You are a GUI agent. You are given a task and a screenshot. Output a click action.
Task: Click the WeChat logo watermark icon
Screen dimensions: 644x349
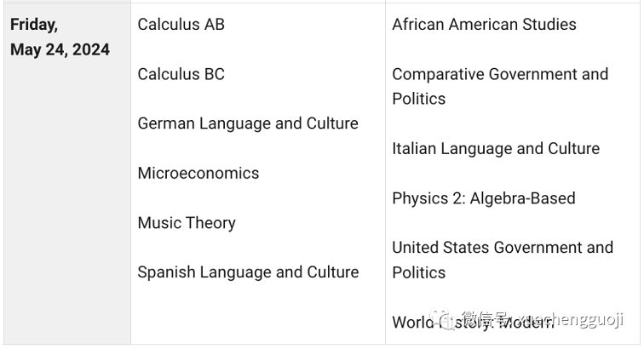tap(442, 318)
